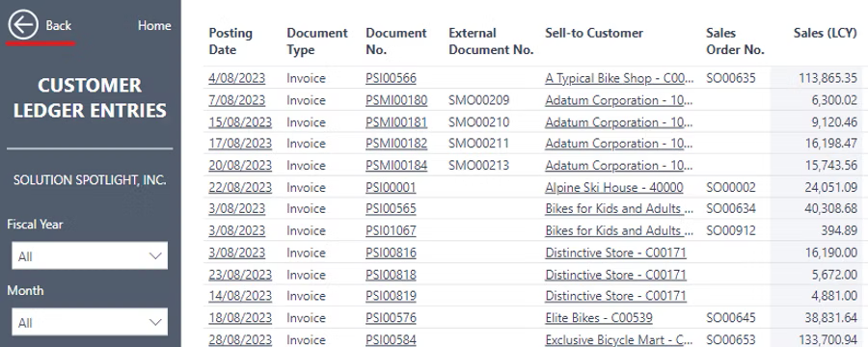Select sales amount 24,051.09

[x=831, y=187]
